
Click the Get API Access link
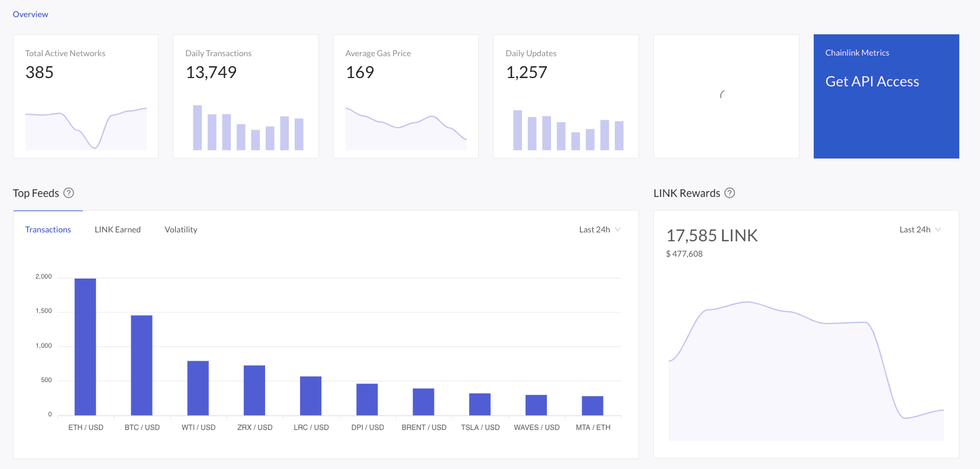pyautogui.click(x=872, y=82)
